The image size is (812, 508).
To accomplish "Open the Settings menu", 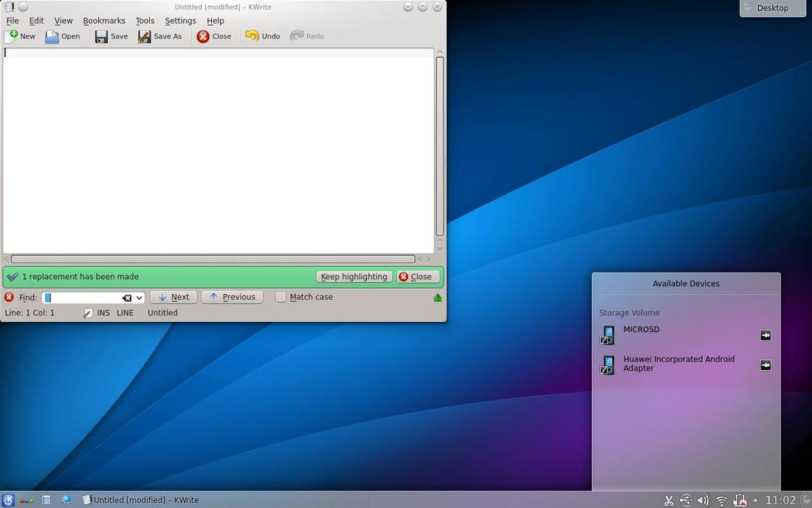I will click(x=180, y=21).
